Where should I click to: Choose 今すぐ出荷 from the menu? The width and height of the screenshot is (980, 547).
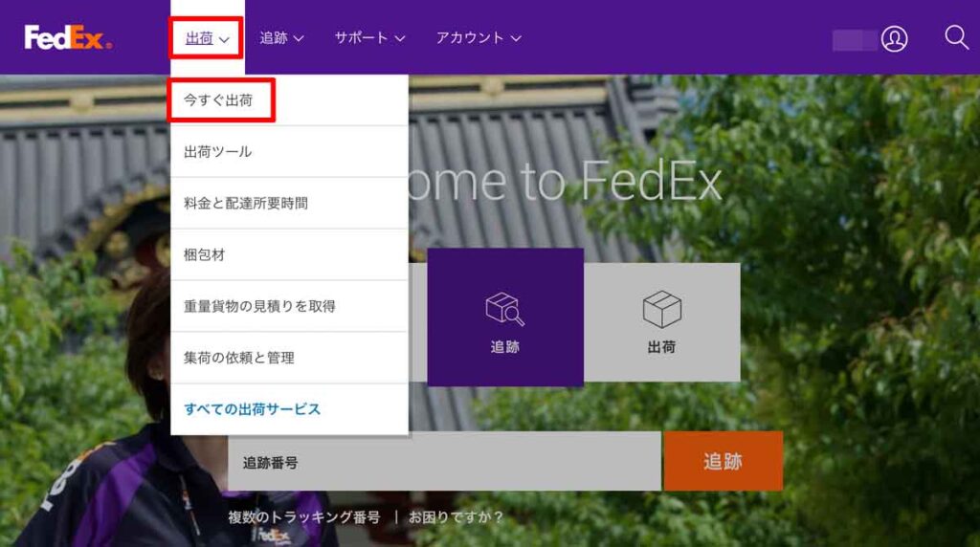[x=289, y=99]
